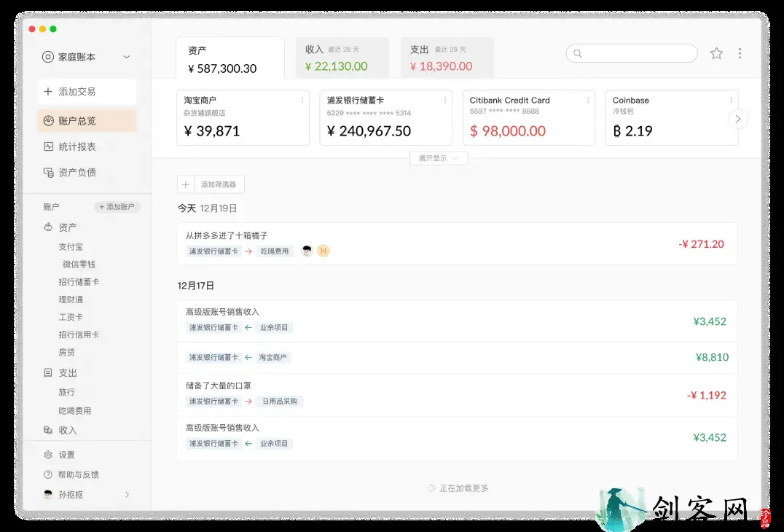The height and width of the screenshot is (532, 784).
Task: Open the 淘宝商户 account card
Action: (x=243, y=118)
